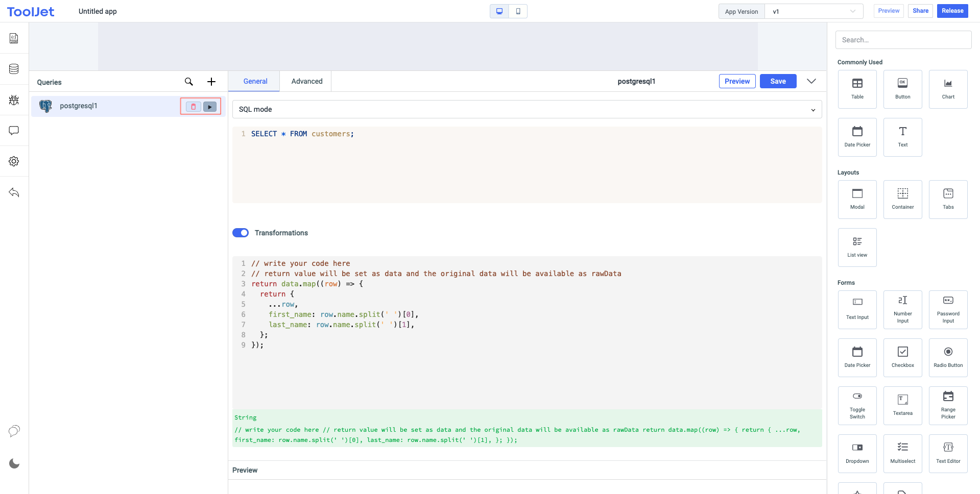This screenshot has width=980, height=494.
Task: Open the datasources icon in left sidebar
Action: (x=14, y=69)
